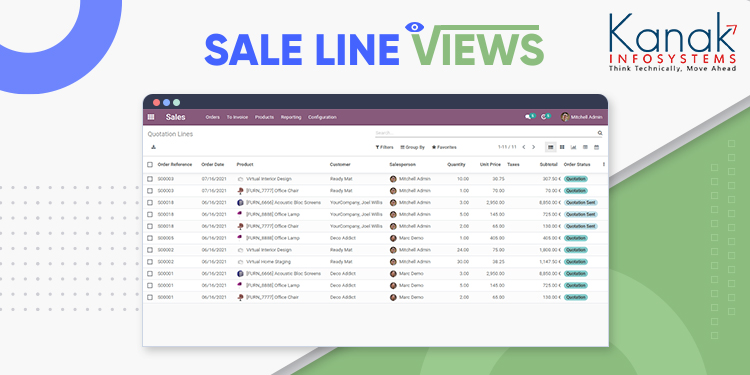
Task: Switch to the pivot view icon
Action: 585,147
